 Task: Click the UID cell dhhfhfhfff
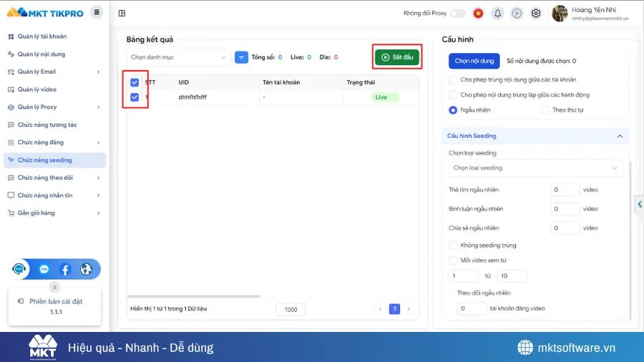(192, 97)
